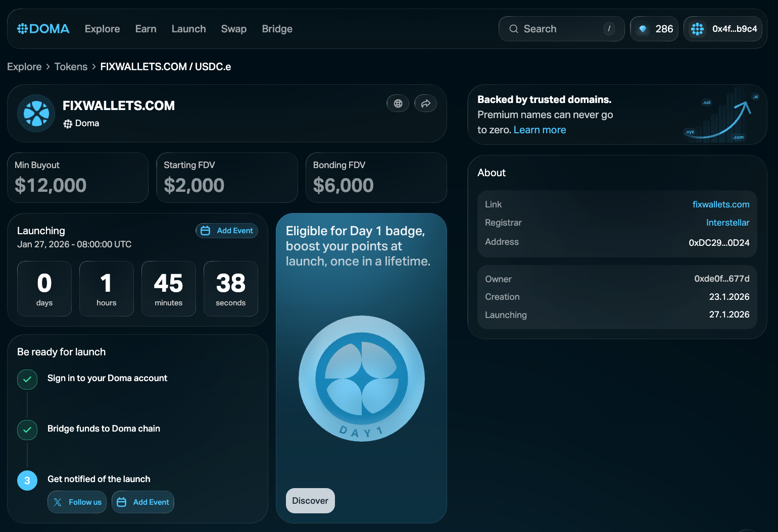The width and height of the screenshot is (778, 532).
Task: Open the points diamond badge showing 286
Action: pyautogui.click(x=654, y=29)
